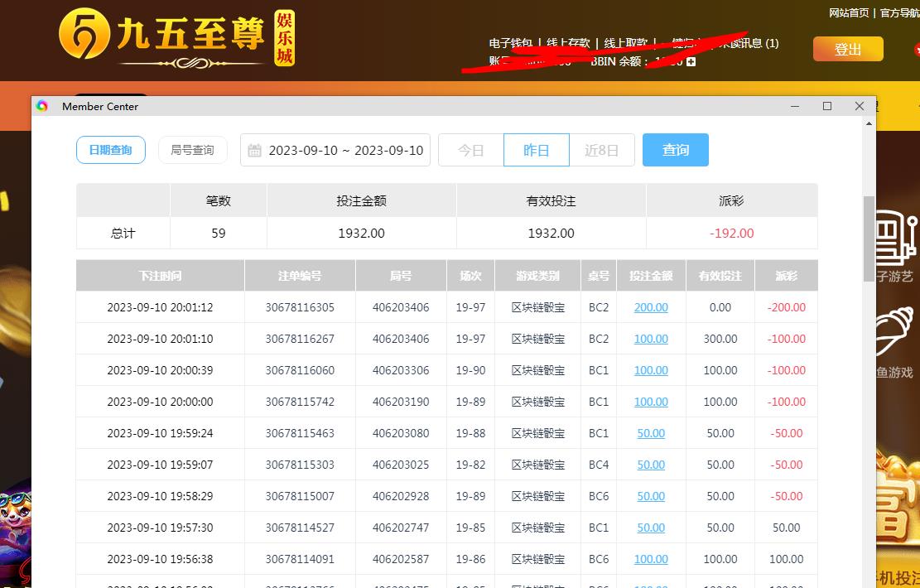Viewport: 920px width, 588px height.
Task: Open the 200.00 bet amount link
Action: 651,307
